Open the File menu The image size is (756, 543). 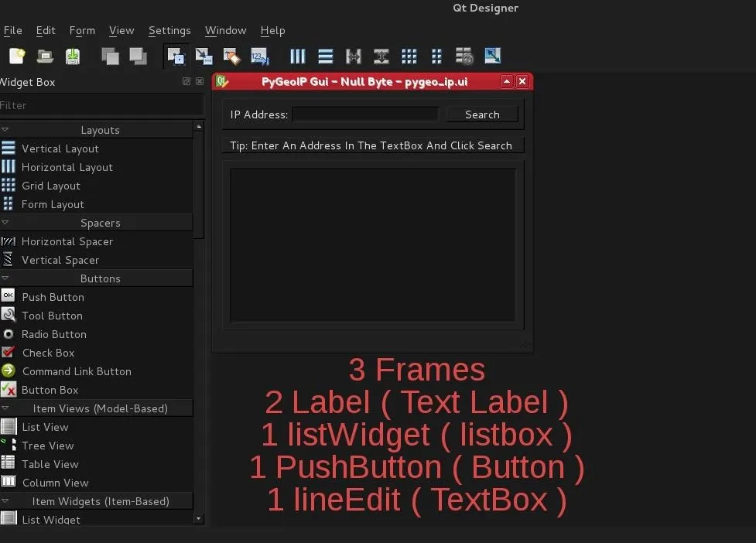pos(13,30)
